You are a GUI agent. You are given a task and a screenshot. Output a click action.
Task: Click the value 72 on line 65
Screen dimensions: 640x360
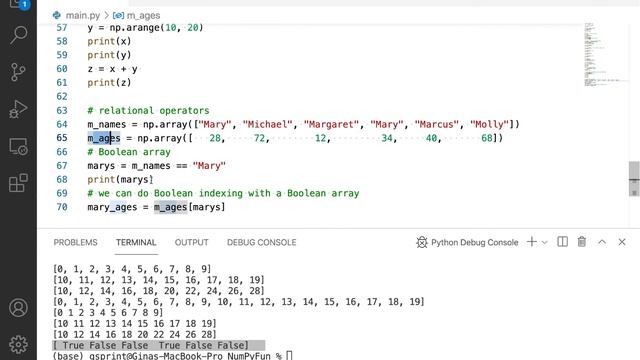(x=260, y=138)
